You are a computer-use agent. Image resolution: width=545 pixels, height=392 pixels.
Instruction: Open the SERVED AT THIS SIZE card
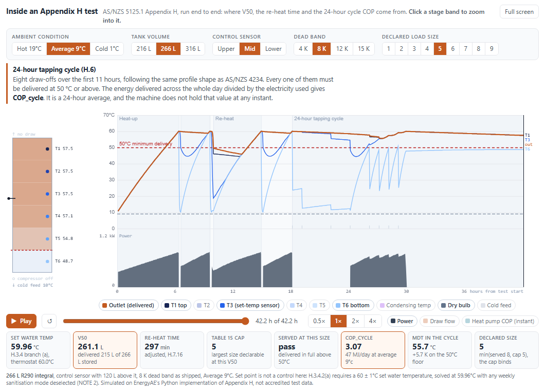point(306,350)
